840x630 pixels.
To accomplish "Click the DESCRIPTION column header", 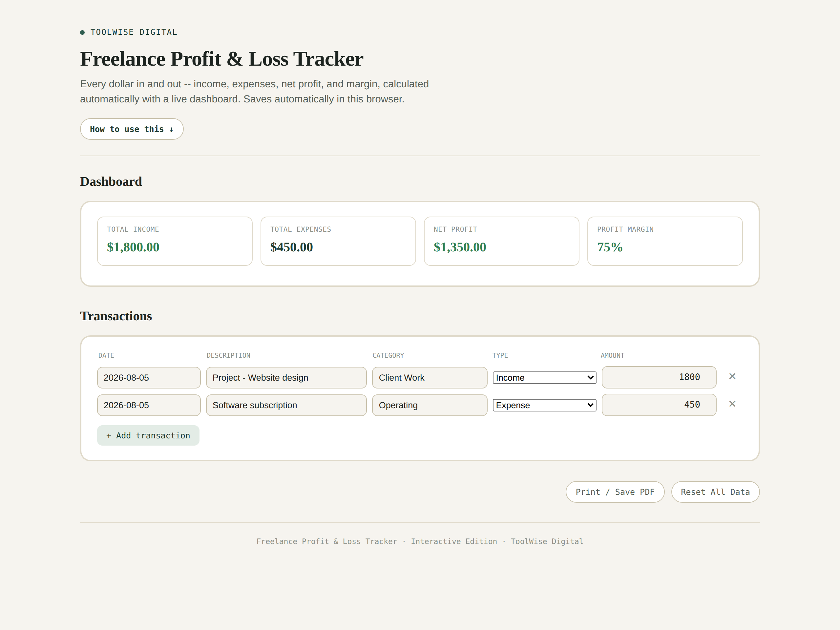I will click(x=228, y=355).
